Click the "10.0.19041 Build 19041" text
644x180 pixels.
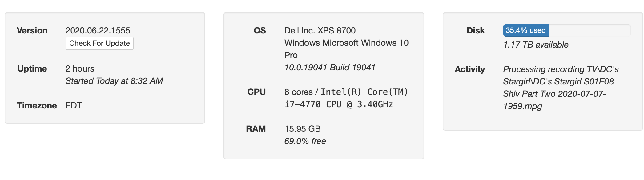click(330, 67)
